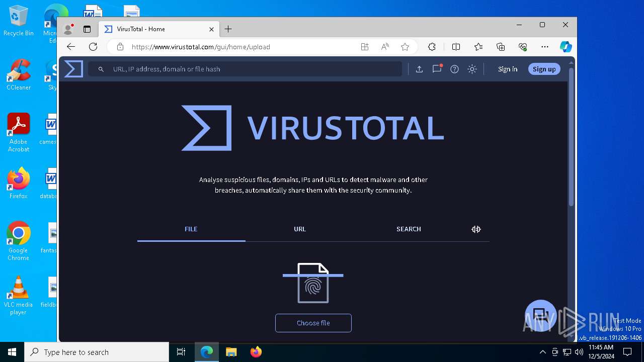Open Browser essentials heart icon
644x362 pixels.
[523, 47]
